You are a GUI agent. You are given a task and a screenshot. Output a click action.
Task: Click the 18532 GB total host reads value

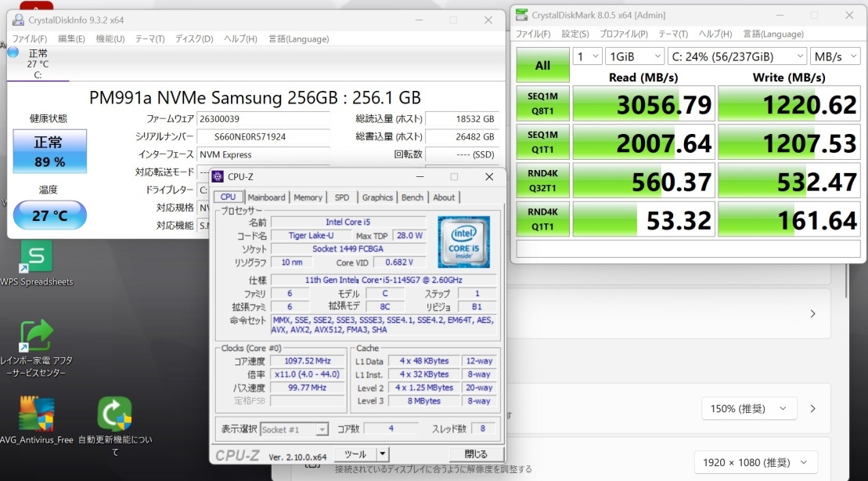[x=463, y=119]
